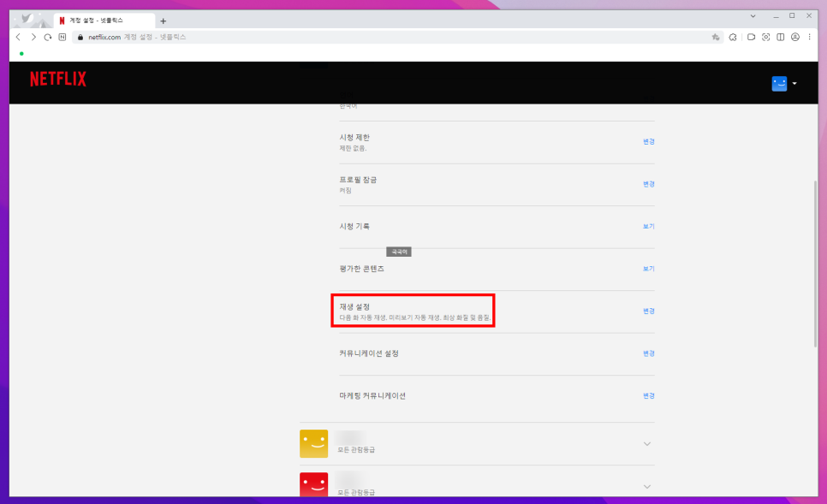827x504 pixels.
Task: Click the 평가한 콘텐츠 label
Action: 362,269
